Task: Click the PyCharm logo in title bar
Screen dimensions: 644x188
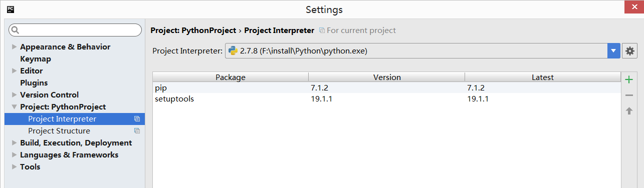Action: pos(10,9)
